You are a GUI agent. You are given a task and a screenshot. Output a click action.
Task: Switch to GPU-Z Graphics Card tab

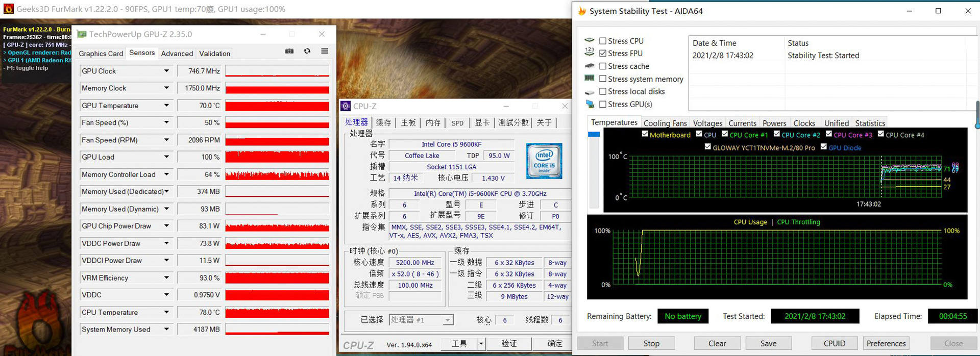tap(101, 54)
